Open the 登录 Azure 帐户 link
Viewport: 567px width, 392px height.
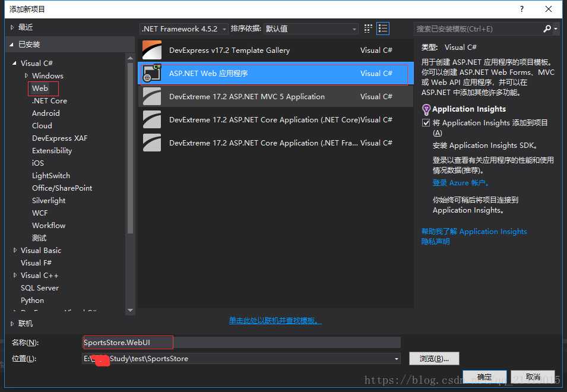pyautogui.click(x=461, y=182)
